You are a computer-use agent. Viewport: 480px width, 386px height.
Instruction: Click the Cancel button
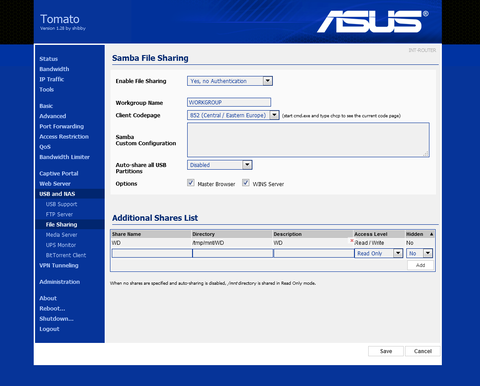[423, 351]
